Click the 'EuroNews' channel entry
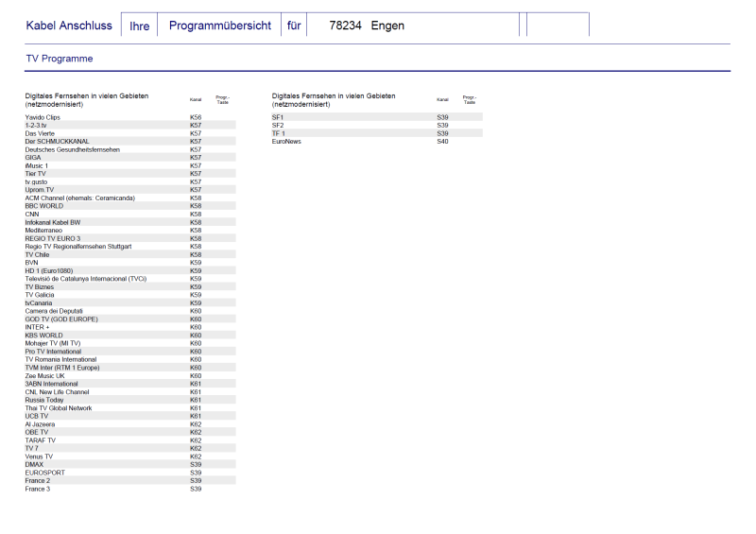Viewport: 756px width, 534px height. point(377,142)
